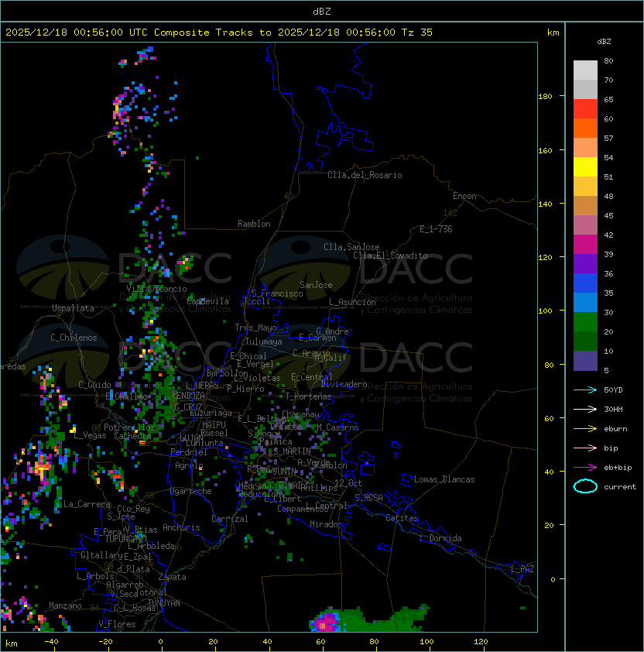This screenshot has height=652, width=644.
Task: Select the purple 39 dBZ legend swatch
Action: (x=585, y=263)
